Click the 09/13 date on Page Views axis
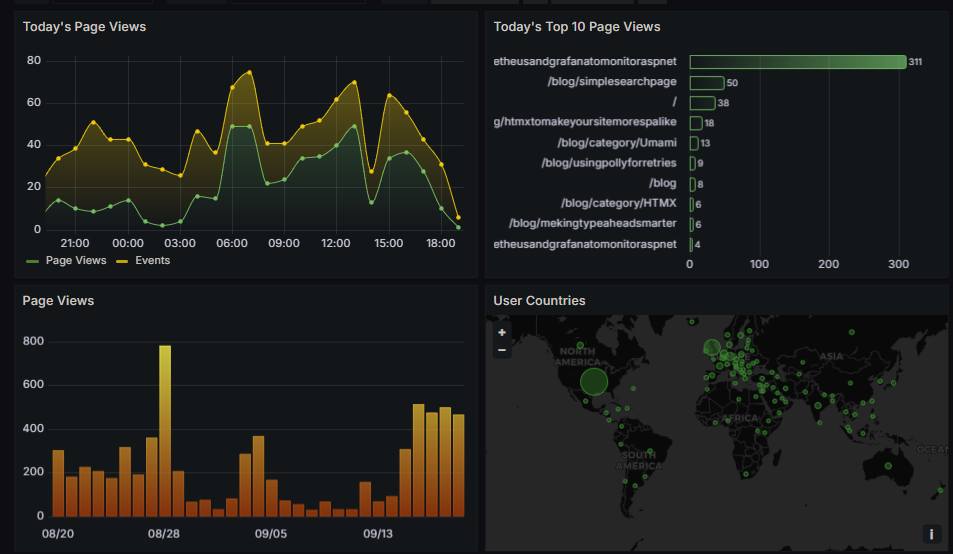 (x=378, y=534)
